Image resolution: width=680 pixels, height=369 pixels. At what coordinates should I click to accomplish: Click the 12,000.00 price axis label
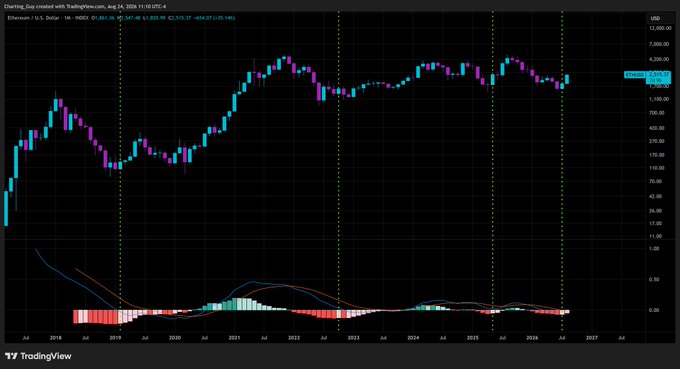(x=660, y=29)
